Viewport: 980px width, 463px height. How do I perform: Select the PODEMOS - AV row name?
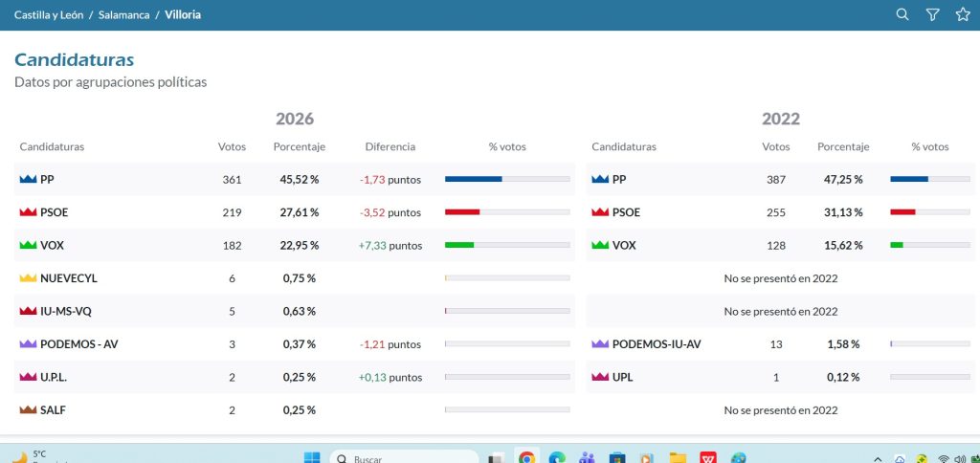[78, 344]
